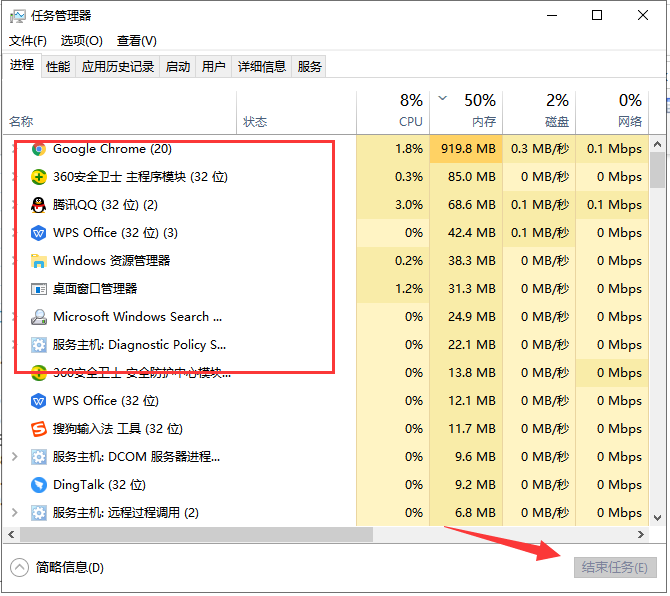670x596 pixels.
Task: Click the DingTalk process icon
Action: pyautogui.click(x=39, y=485)
